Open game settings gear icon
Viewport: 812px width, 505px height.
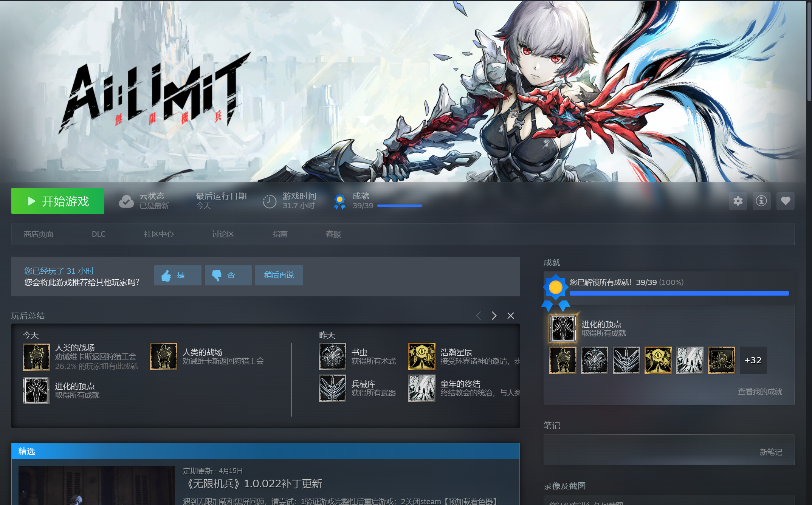738,201
